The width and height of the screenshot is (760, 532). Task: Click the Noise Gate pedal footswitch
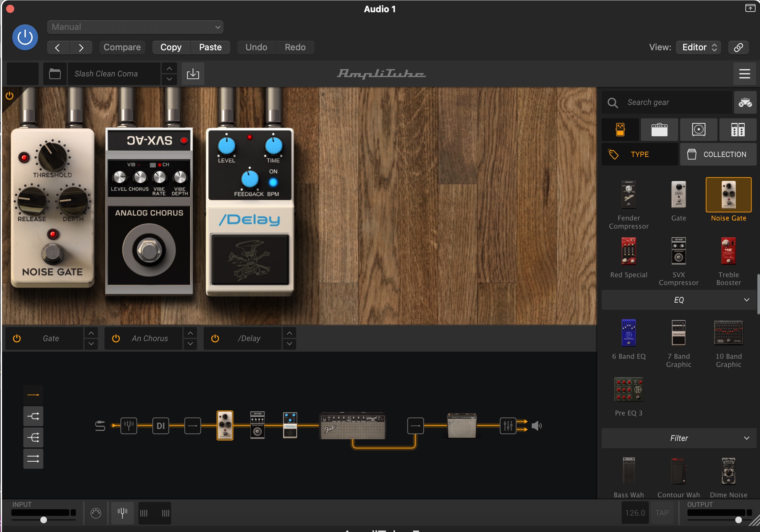point(52,254)
